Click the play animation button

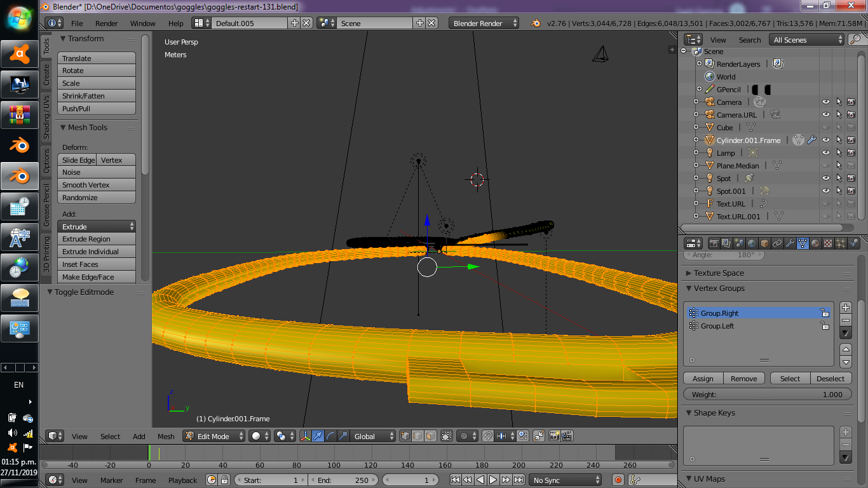[493, 480]
